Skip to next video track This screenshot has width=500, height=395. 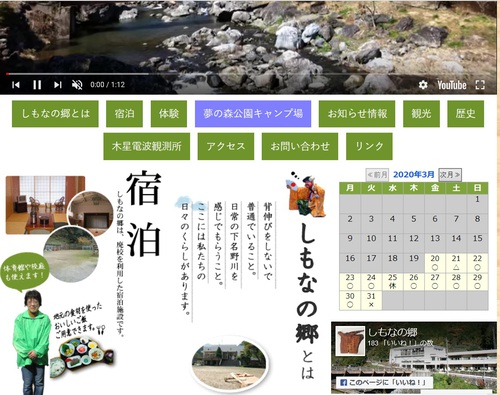[x=58, y=85]
